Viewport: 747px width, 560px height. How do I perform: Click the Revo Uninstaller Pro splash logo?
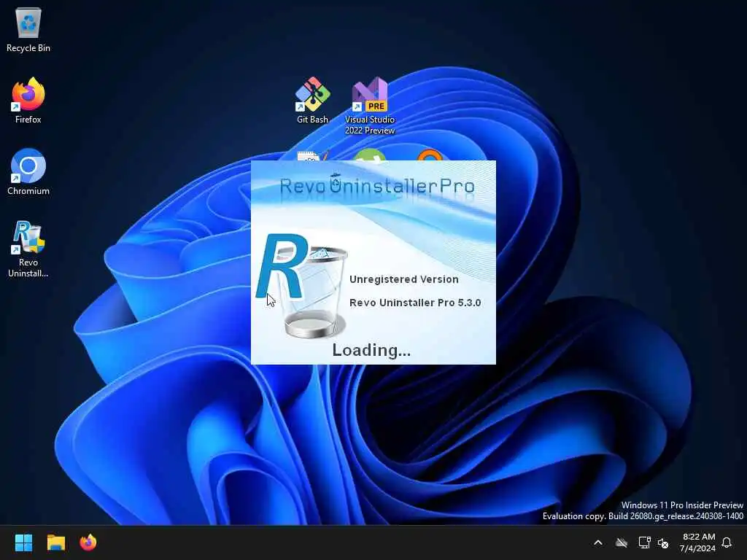pos(377,186)
